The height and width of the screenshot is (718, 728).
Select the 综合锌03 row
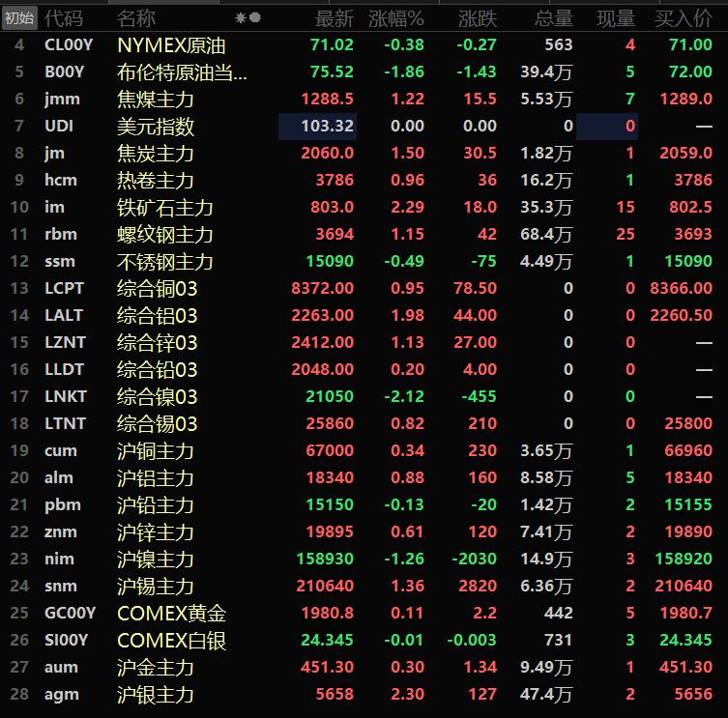pos(364,342)
